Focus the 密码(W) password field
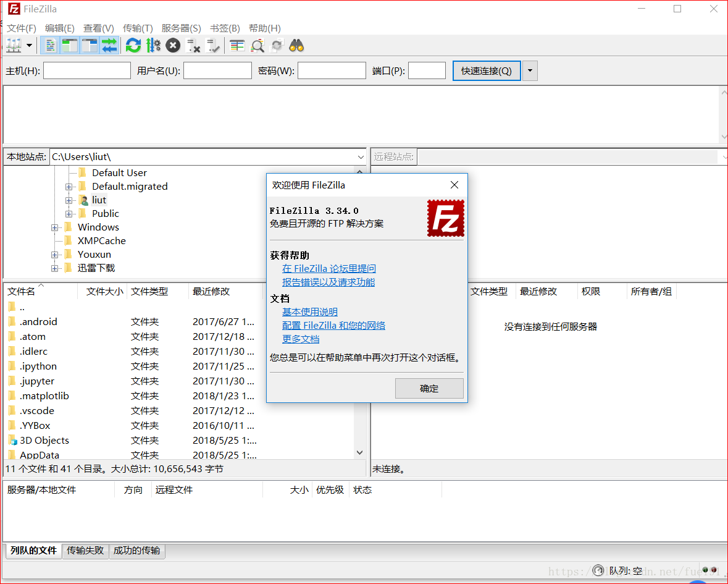 332,70
